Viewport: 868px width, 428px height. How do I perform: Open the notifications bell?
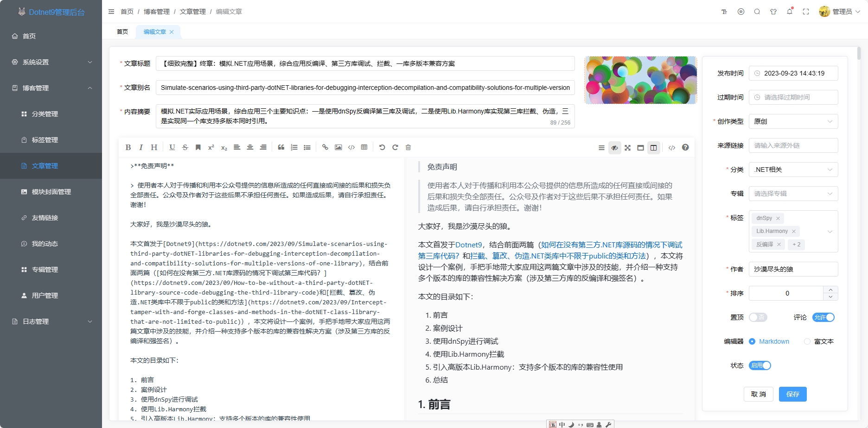click(790, 12)
